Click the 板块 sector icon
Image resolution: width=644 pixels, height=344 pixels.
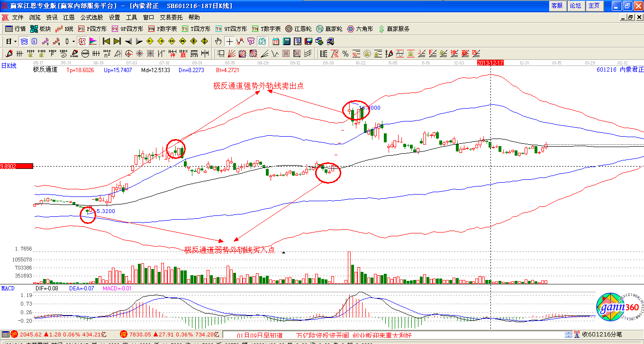tap(40, 29)
